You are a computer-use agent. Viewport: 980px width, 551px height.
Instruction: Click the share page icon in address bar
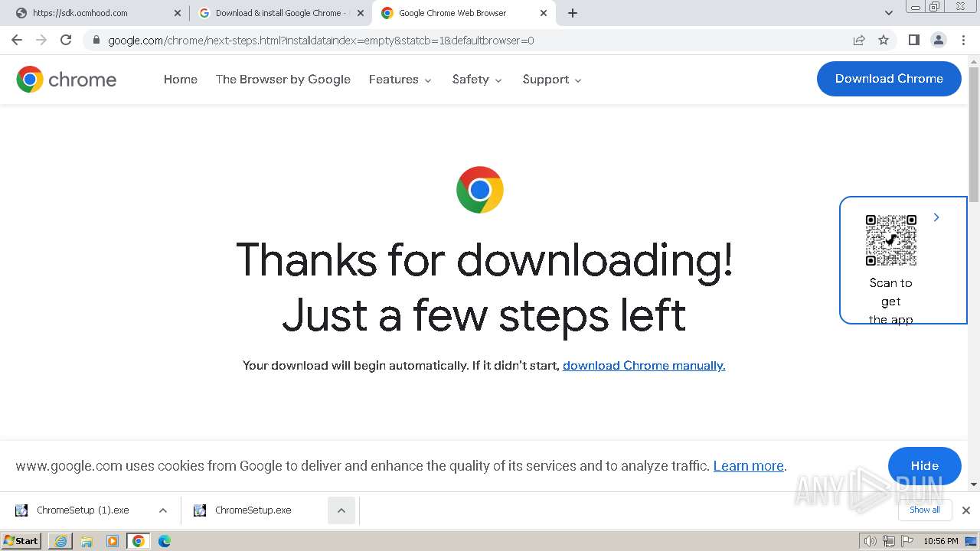pos(859,40)
